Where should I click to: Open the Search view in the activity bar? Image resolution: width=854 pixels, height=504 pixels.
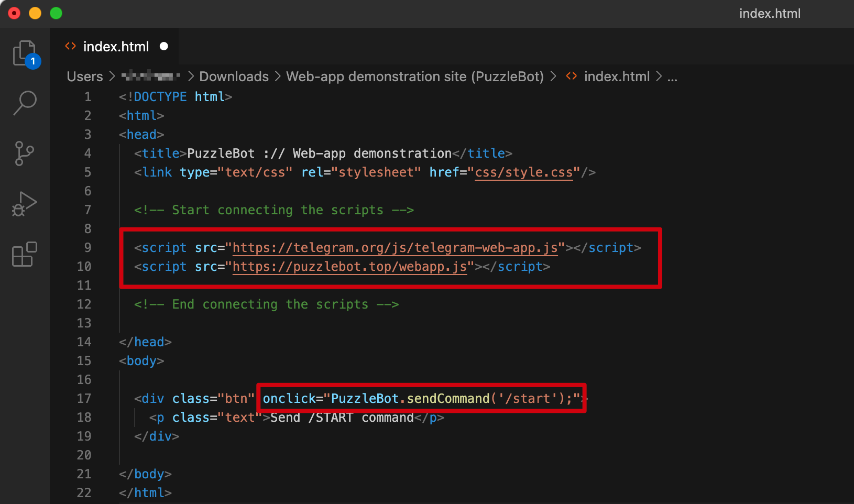(x=25, y=103)
